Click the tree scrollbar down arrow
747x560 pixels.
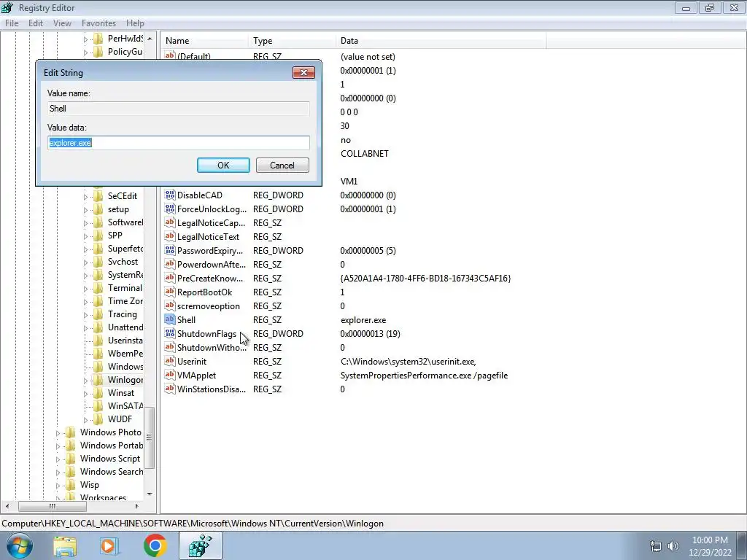coord(149,494)
